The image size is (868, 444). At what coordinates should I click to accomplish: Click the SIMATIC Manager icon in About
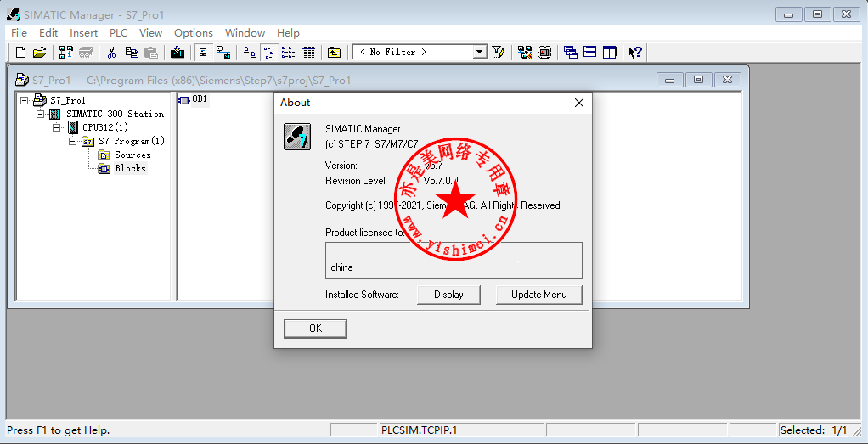[x=297, y=137]
